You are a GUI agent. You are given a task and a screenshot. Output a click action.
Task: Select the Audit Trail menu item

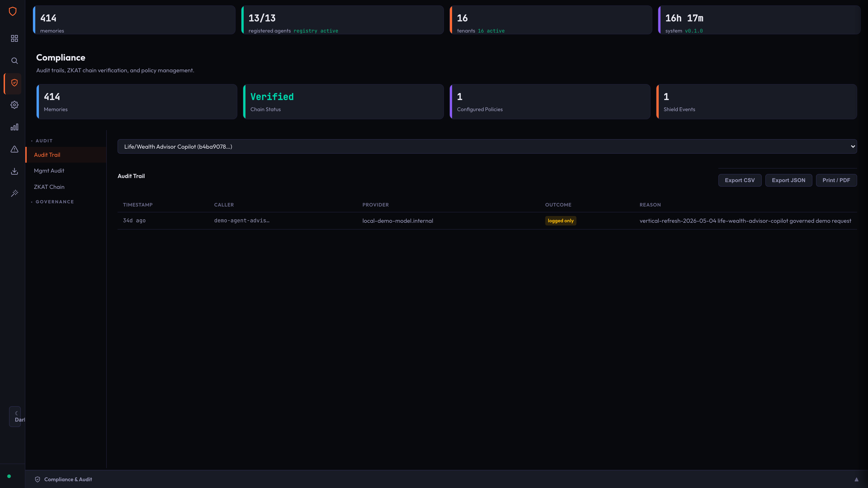point(66,155)
